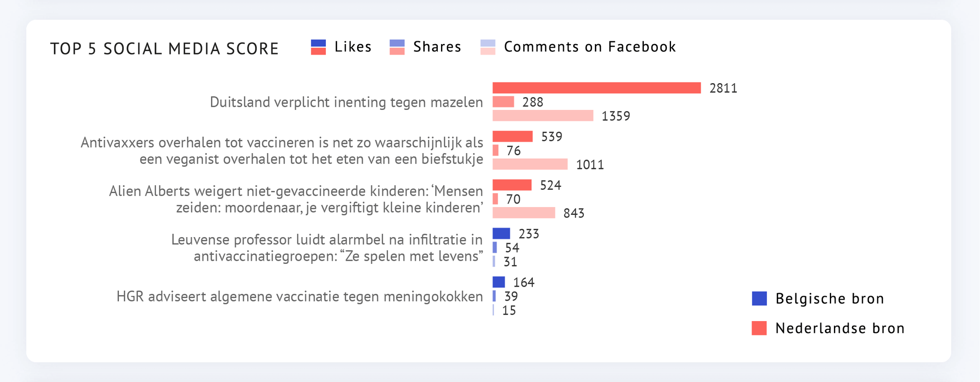Viewport: 980px width, 382px height.
Task: Select the Nederlandse bron red swatch
Action: tap(759, 328)
